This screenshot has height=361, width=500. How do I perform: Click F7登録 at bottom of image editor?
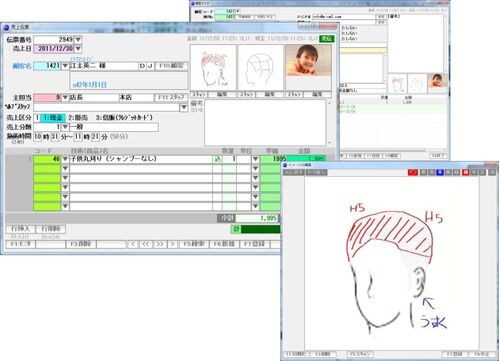pos(455,354)
